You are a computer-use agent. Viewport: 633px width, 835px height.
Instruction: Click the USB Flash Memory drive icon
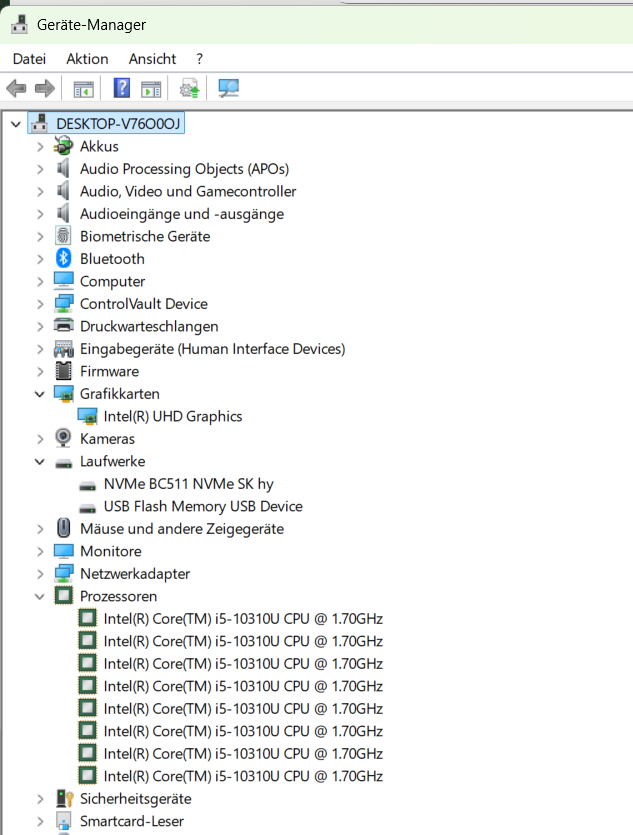pyautogui.click(x=87, y=508)
